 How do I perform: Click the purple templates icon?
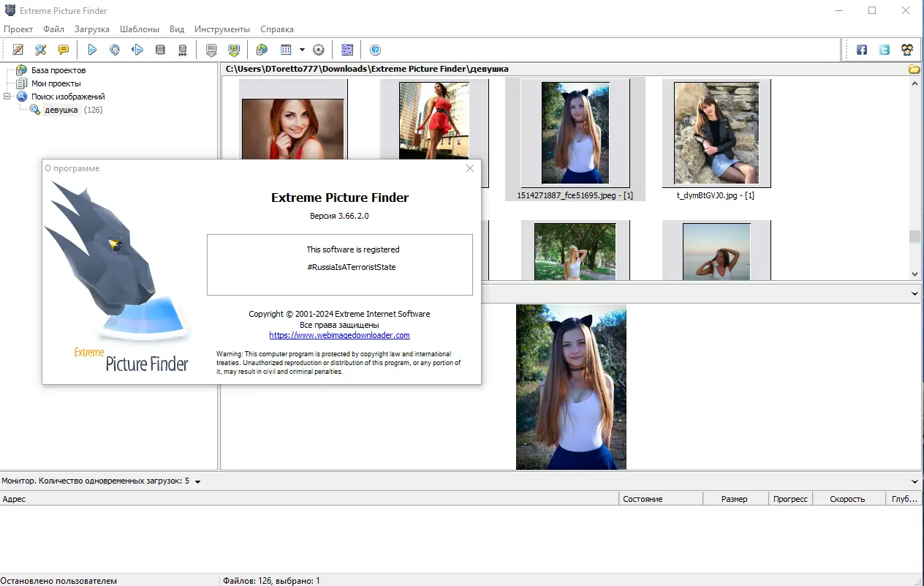pyautogui.click(x=347, y=50)
